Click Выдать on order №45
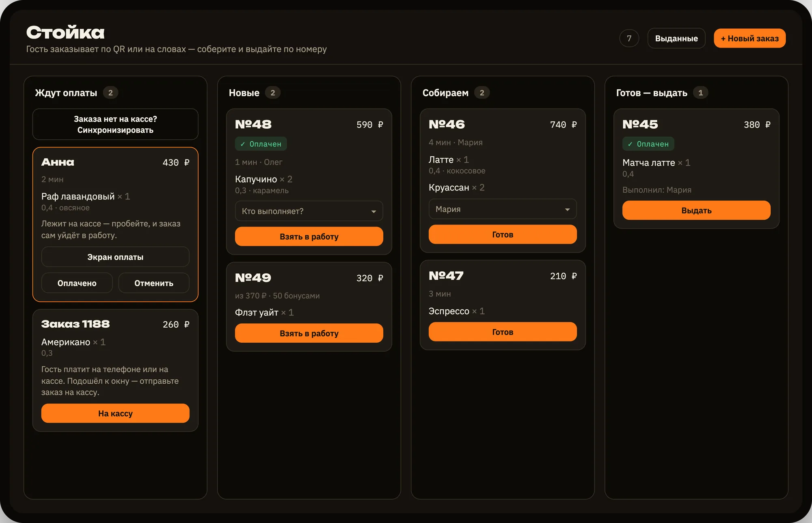812x523 pixels. point(696,210)
